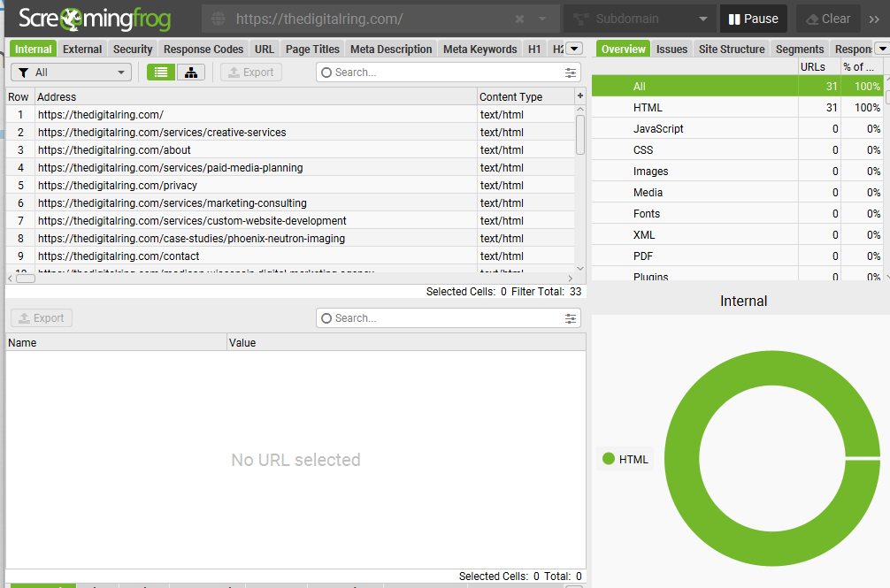
Task: Open the Subdomain crawl mode dropdown
Action: tap(639, 19)
